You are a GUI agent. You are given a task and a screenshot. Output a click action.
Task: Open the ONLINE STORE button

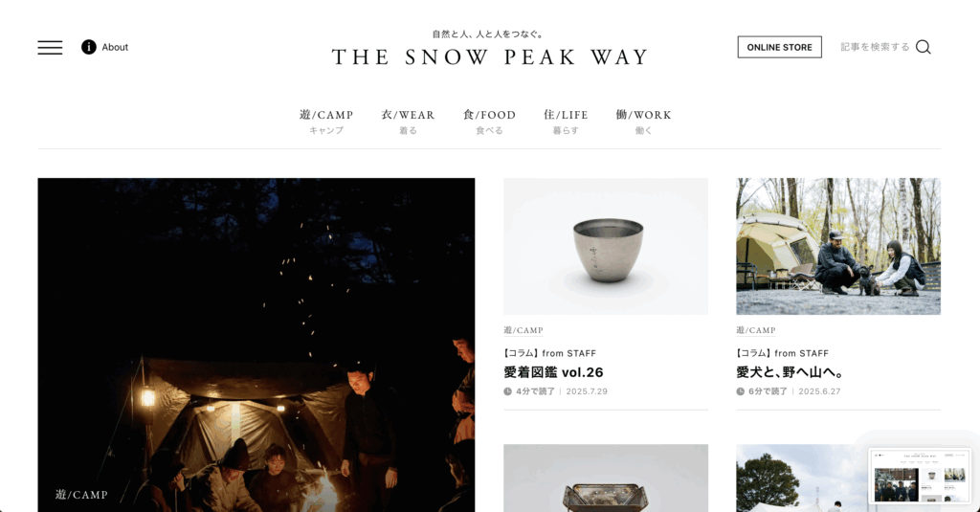pos(779,47)
